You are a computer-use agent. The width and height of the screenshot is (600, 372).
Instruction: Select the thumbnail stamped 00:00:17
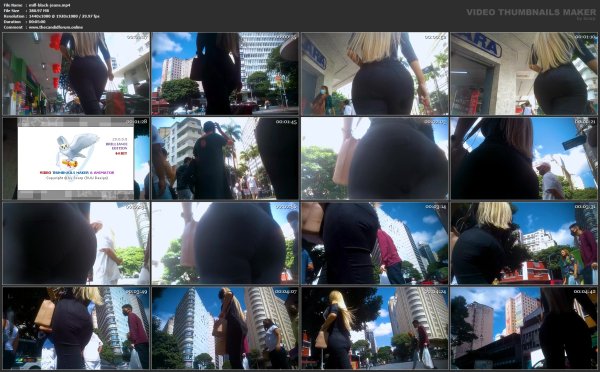point(76,73)
